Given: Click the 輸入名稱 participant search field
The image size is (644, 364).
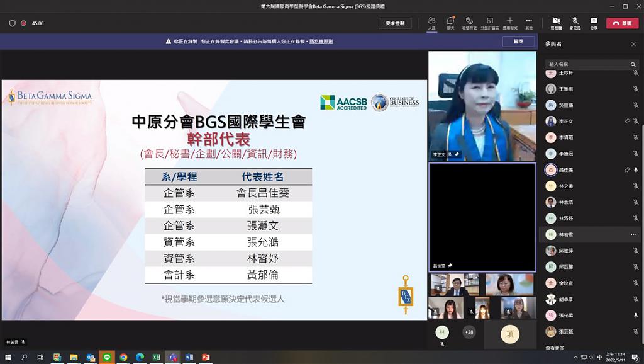Looking at the screenshot, I should 592,65.
